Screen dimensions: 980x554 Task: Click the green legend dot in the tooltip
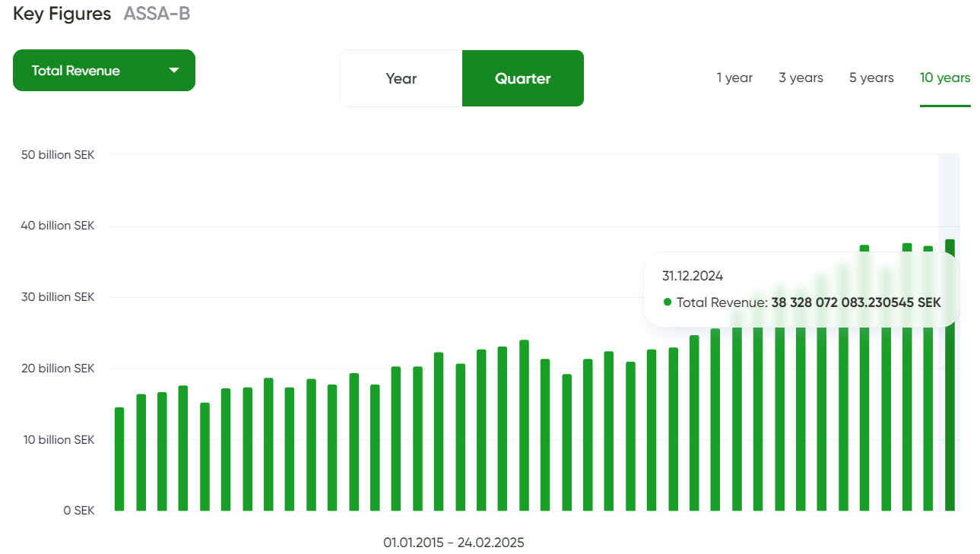pyautogui.click(x=668, y=302)
